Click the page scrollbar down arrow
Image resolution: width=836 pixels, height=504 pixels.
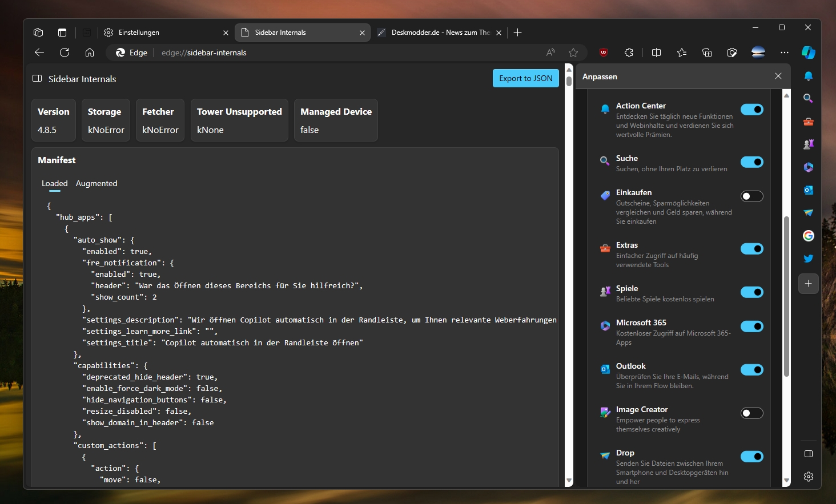(x=569, y=481)
